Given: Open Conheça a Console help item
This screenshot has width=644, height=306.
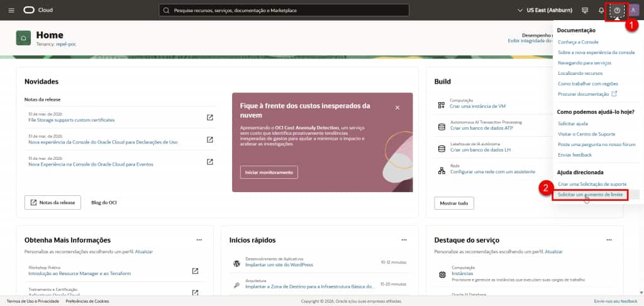Looking at the screenshot, I should (x=578, y=42).
